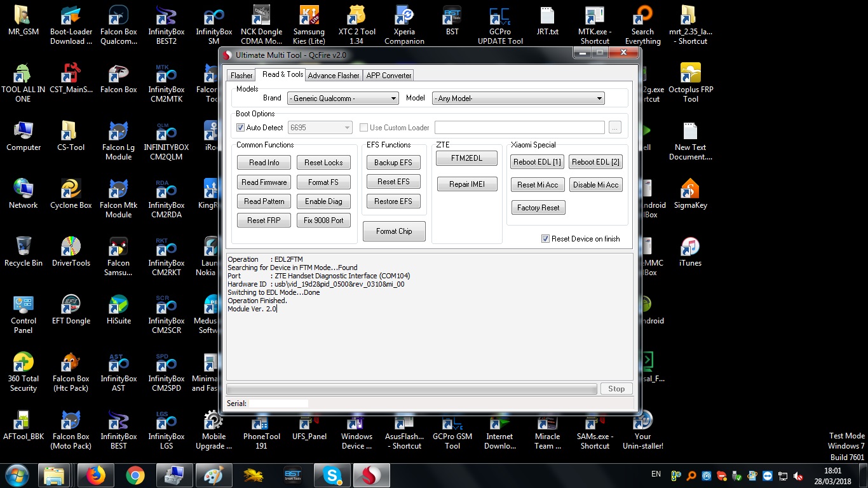This screenshot has height=488, width=868.
Task: Click the Reset Locks button
Action: tap(323, 163)
